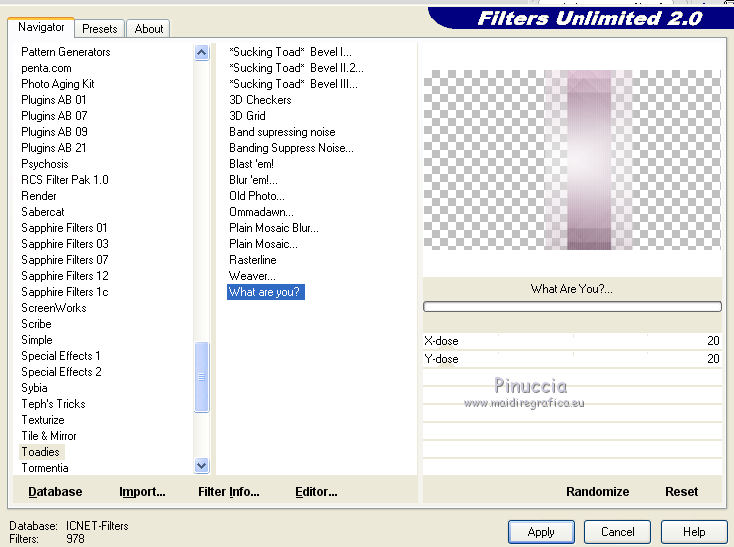This screenshot has height=547, width=734.
Task: Choose the 3D Grid filter
Action: click(247, 116)
